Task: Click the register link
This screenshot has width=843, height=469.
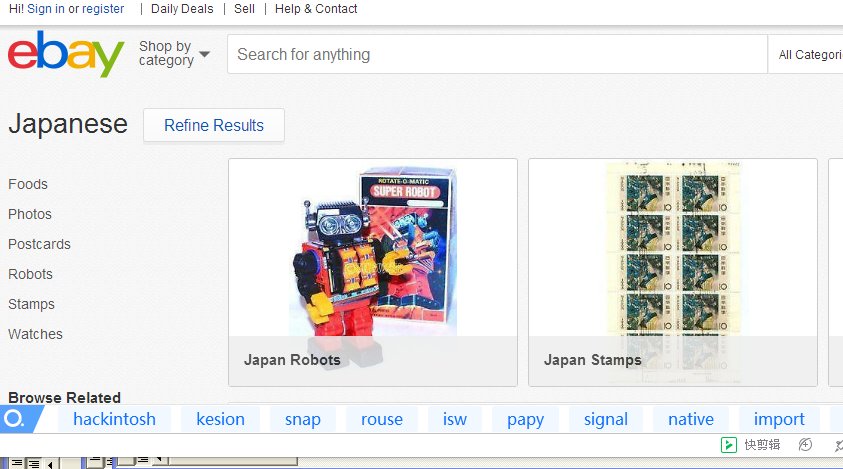Action: point(103,9)
